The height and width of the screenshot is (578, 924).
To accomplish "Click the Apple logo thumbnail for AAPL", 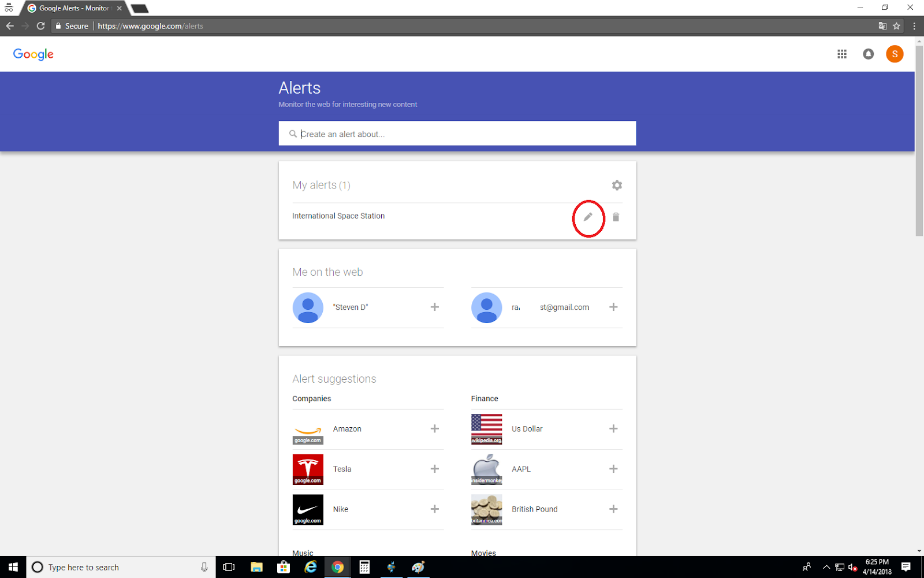I will (x=486, y=469).
